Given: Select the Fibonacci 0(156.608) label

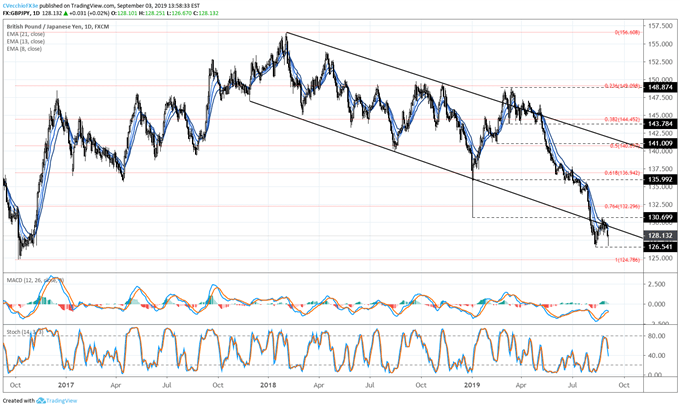Looking at the screenshot, I should 628,33.
